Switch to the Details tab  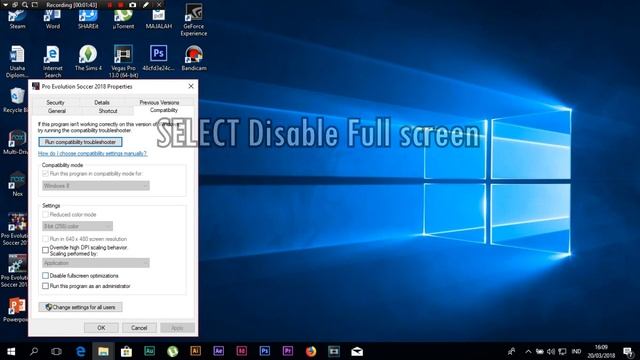[x=102, y=102]
